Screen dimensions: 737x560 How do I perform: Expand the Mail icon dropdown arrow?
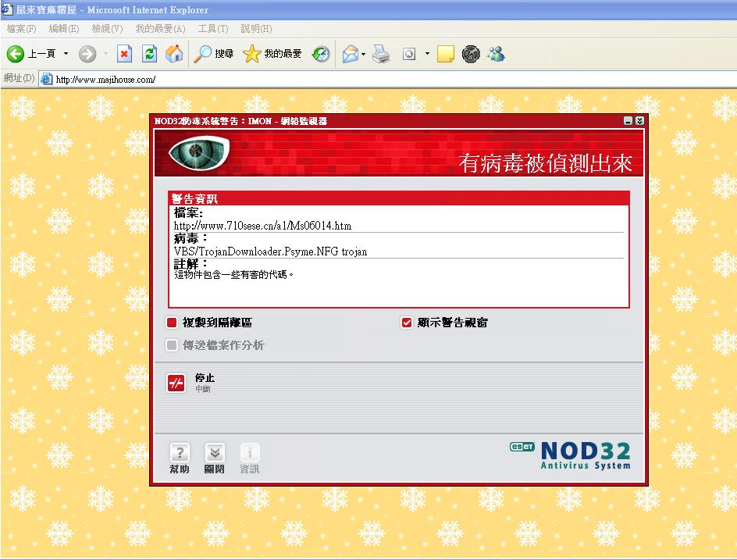[x=364, y=55]
